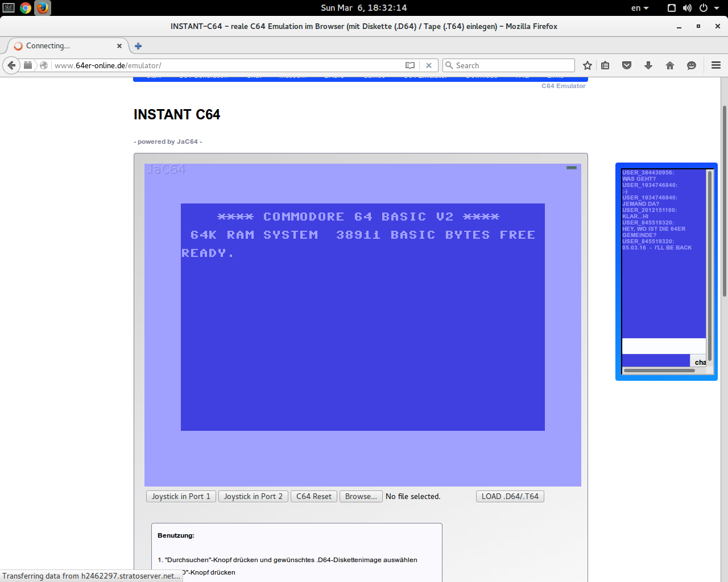This screenshot has width=728, height=582.
Task: Click the chat message 'WAS GEHT?'
Action: coord(639,179)
